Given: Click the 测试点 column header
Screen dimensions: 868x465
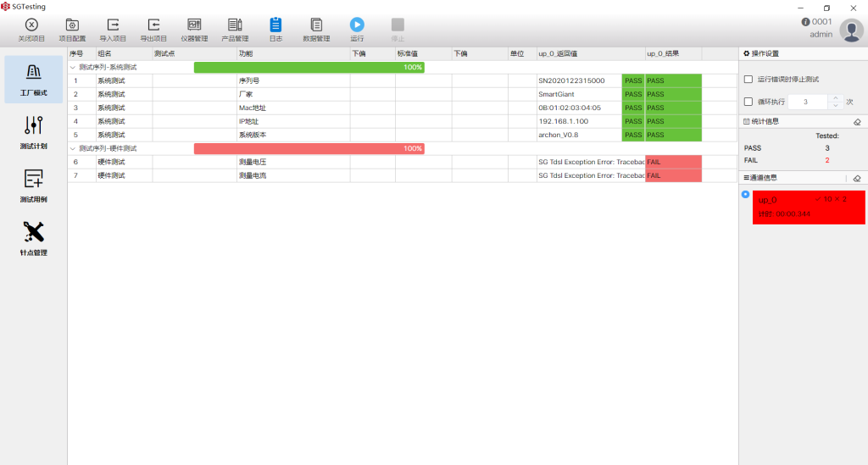Looking at the screenshot, I should coord(194,53).
